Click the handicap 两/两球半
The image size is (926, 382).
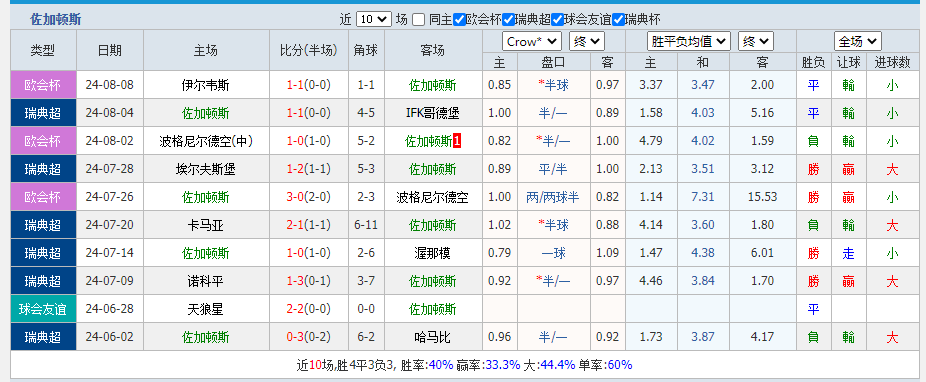coord(553,197)
